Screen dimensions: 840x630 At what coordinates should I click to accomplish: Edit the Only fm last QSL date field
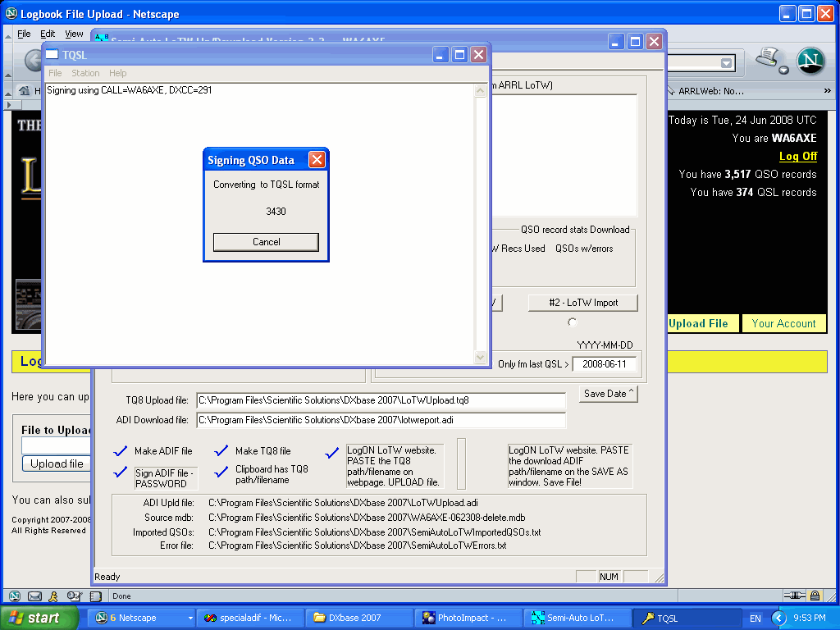tap(605, 364)
